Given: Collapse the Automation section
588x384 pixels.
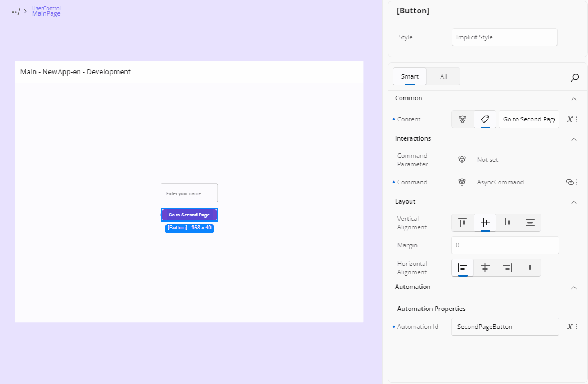Looking at the screenshot, I should (573, 287).
